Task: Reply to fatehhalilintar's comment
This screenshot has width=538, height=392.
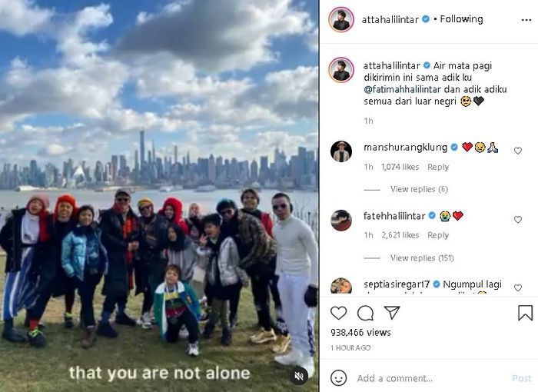Action: (438, 235)
